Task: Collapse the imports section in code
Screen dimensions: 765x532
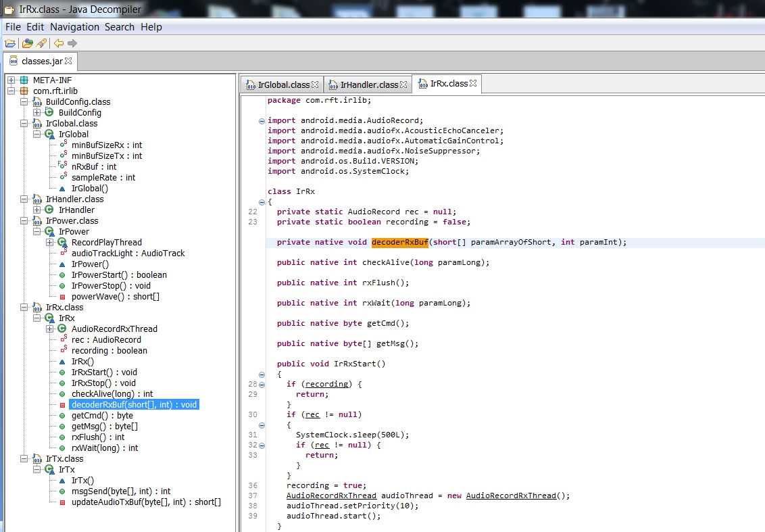Action: (x=262, y=121)
